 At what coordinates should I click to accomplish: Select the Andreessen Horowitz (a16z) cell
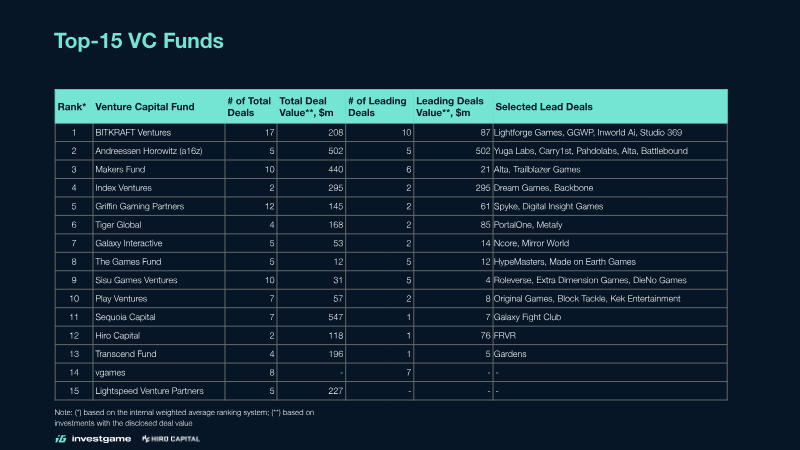click(159, 151)
